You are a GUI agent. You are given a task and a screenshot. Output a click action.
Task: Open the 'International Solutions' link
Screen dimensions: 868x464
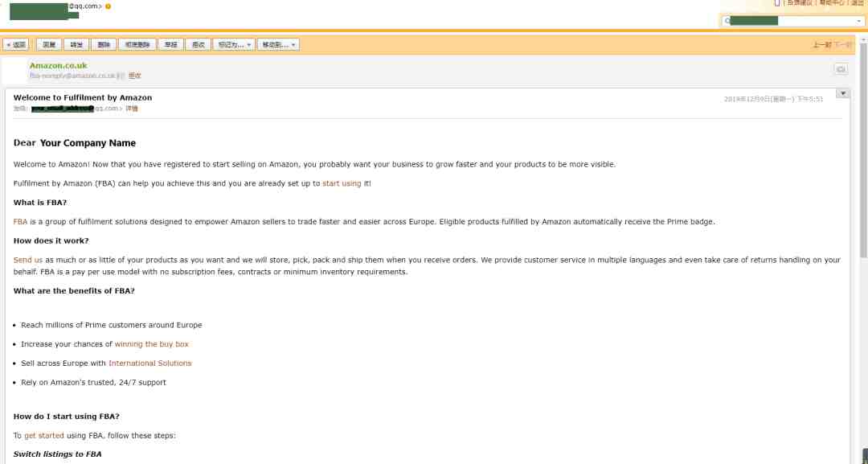tap(150, 363)
